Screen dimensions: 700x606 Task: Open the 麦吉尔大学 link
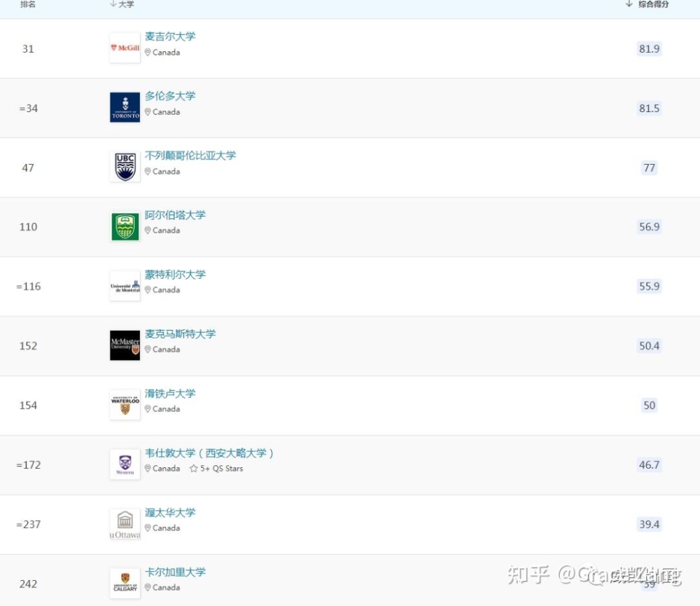point(170,36)
